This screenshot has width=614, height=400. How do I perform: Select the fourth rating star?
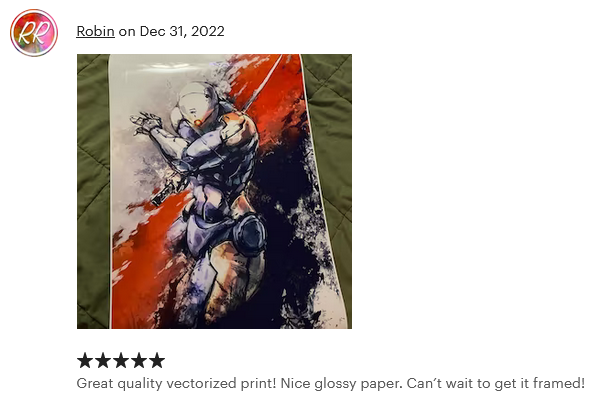point(139,360)
